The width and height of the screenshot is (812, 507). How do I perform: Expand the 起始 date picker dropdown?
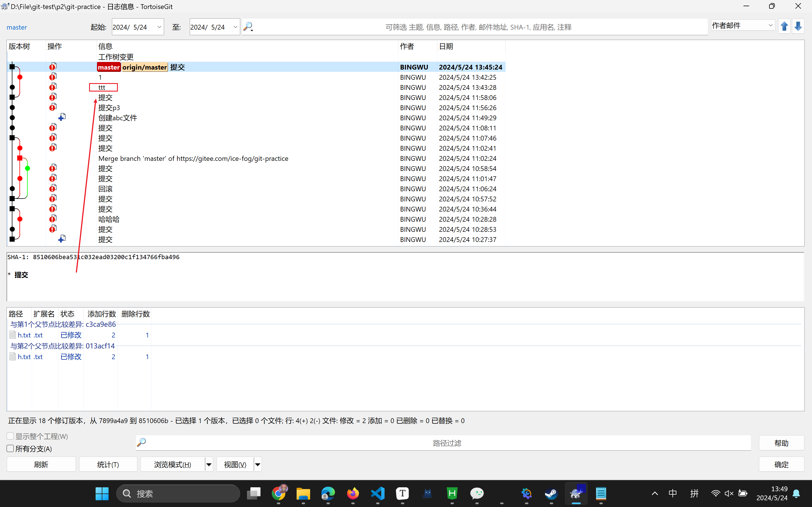pyautogui.click(x=159, y=27)
